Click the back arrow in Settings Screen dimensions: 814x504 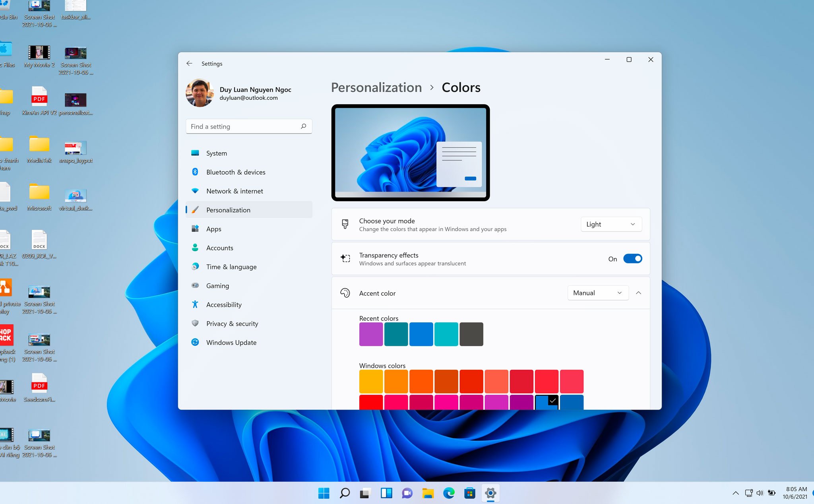[x=189, y=63]
